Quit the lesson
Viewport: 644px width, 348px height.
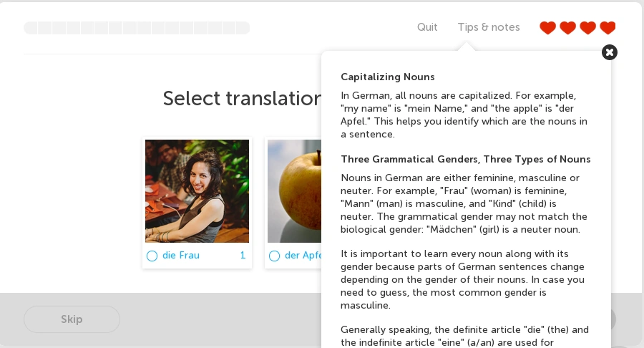click(427, 27)
